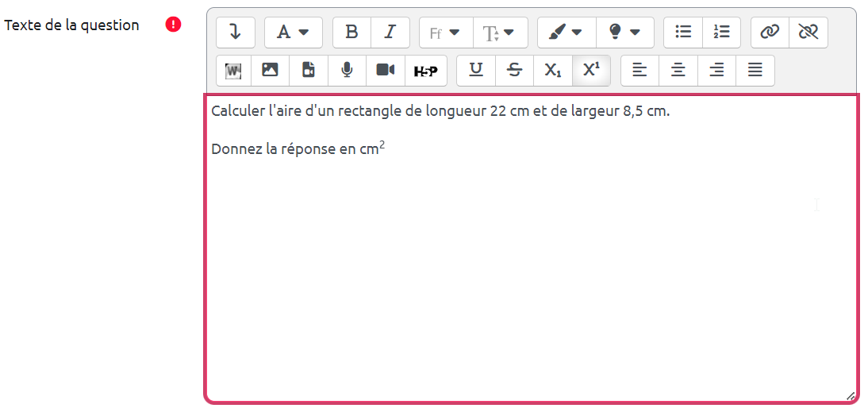This screenshot has height=412, width=868.
Task: Click the required field red warning icon
Action: pos(173,25)
